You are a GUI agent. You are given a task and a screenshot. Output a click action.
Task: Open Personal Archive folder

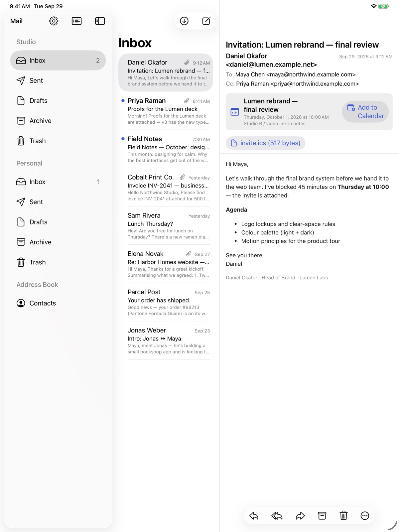click(x=58, y=242)
